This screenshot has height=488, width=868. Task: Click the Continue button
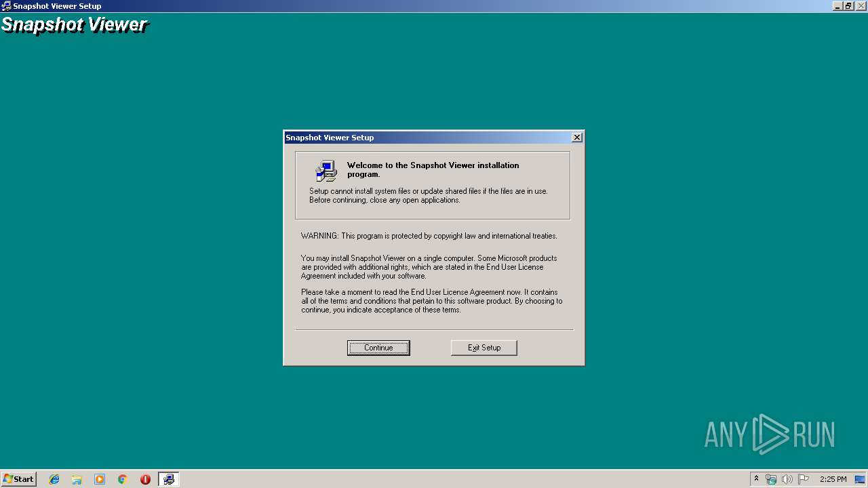[x=378, y=348]
